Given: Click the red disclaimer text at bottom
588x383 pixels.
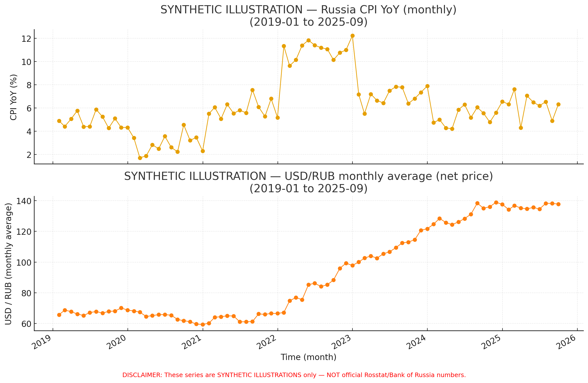Looking at the screenshot, I should point(294,375).
